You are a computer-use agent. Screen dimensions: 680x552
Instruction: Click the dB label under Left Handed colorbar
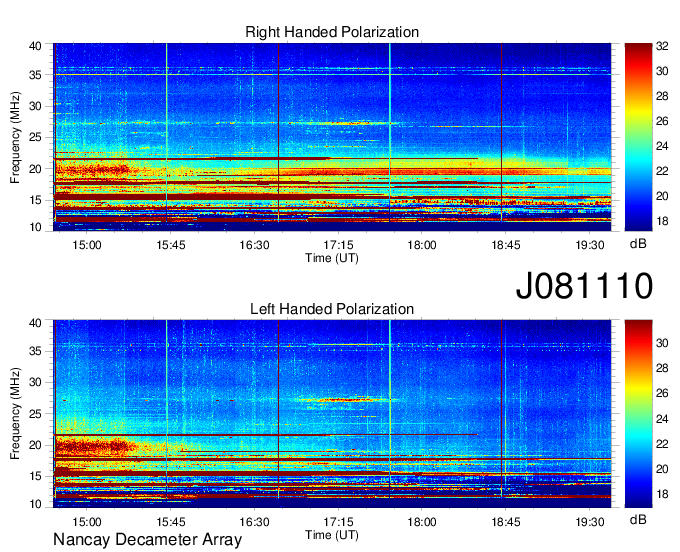(x=638, y=519)
